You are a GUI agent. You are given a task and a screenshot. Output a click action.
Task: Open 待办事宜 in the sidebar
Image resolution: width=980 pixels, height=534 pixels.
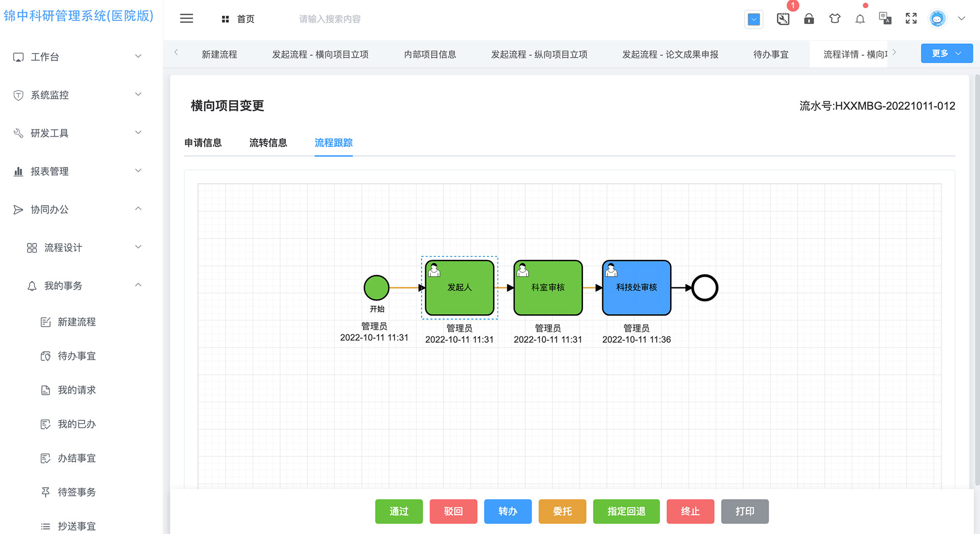[x=77, y=356]
